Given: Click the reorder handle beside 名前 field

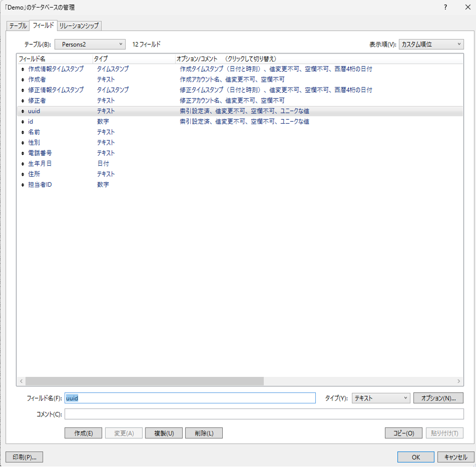Looking at the screenshot, I should click(23, 132).
